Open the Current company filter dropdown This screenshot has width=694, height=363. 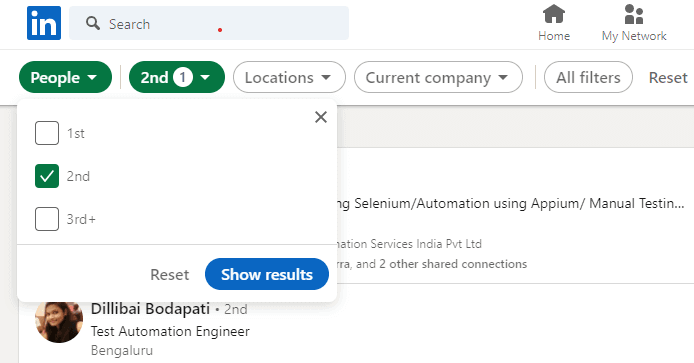tap(438, 77)
